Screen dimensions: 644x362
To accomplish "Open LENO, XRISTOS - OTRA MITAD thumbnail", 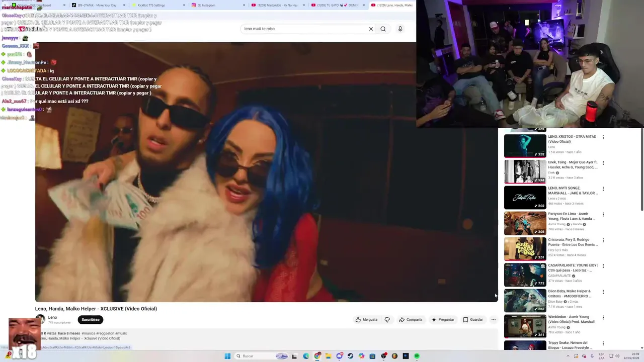I will [x=525, y=146].
